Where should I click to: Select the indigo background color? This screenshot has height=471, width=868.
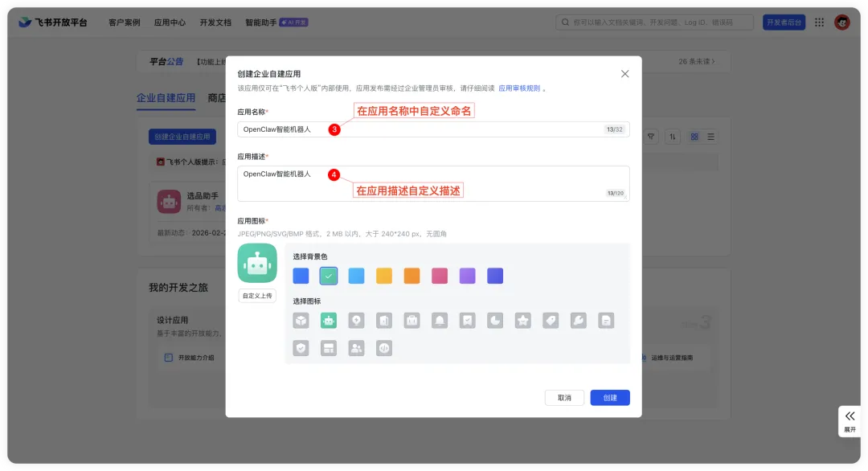(x=495, y=276)
